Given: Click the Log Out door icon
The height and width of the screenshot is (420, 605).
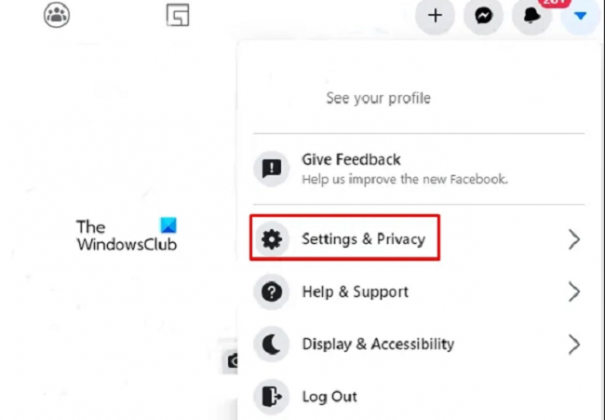Looking at the screenshot, I should [272, 397].
